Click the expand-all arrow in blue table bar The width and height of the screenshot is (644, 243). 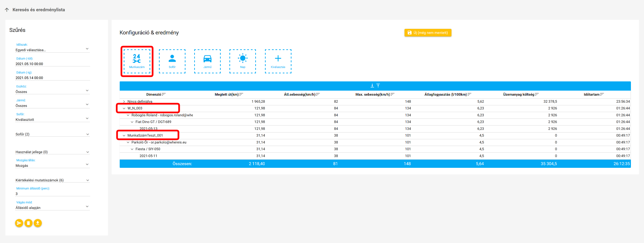372,86
